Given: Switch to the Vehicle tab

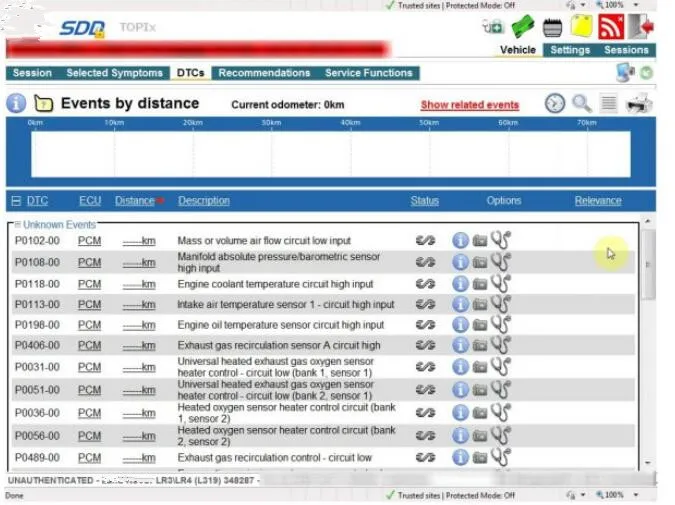Looking at the screenshot, I should point(518,50).
